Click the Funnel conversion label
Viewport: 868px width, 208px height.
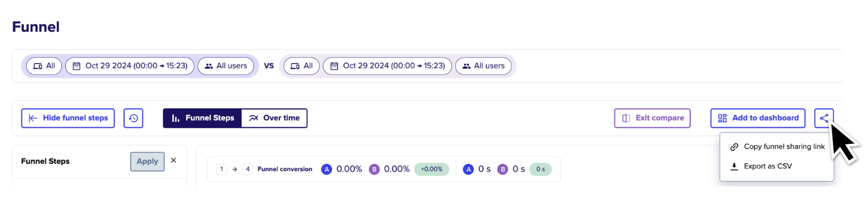[x=285, y=169]
